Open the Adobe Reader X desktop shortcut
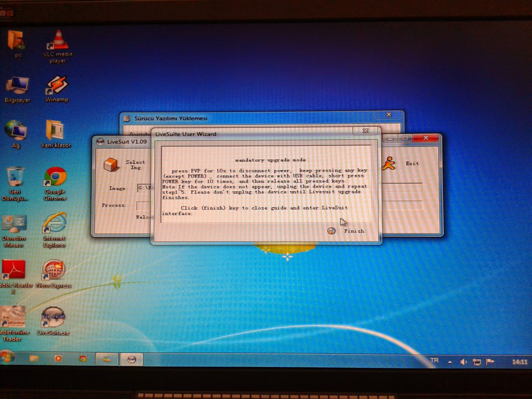This screenshot has height=399, width=532. (x=15, y=277)
